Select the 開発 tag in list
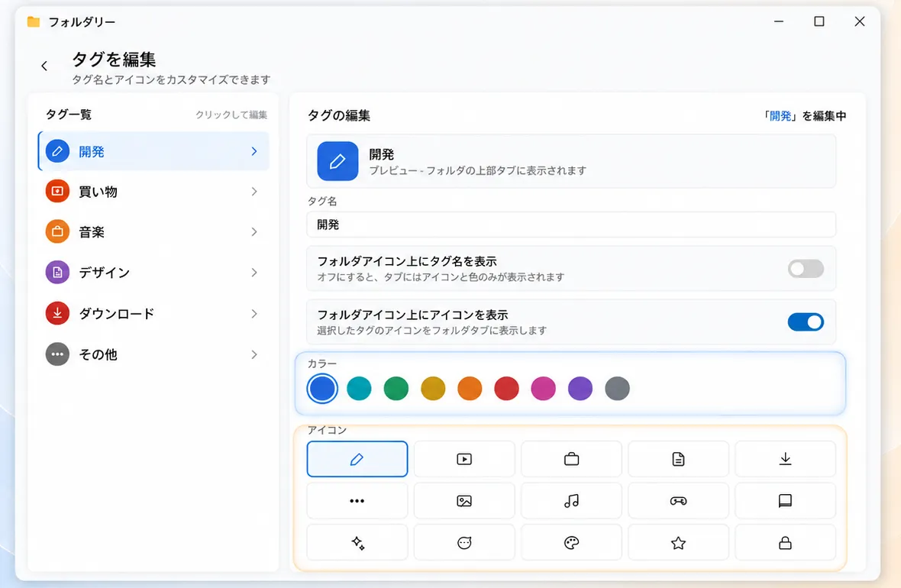This screenshot has width=901, height=588. click(x=153, y=151)
